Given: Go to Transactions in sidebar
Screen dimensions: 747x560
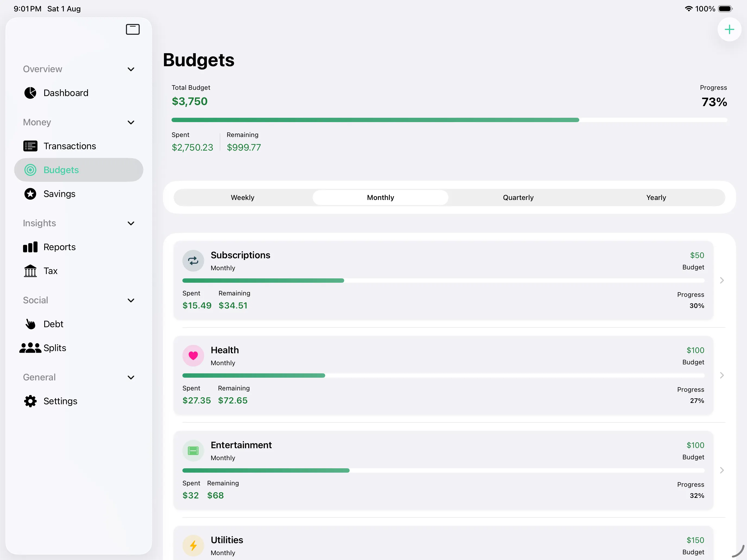Looking at the screenshot, I should pyautogui.click(x=79, y=146).
